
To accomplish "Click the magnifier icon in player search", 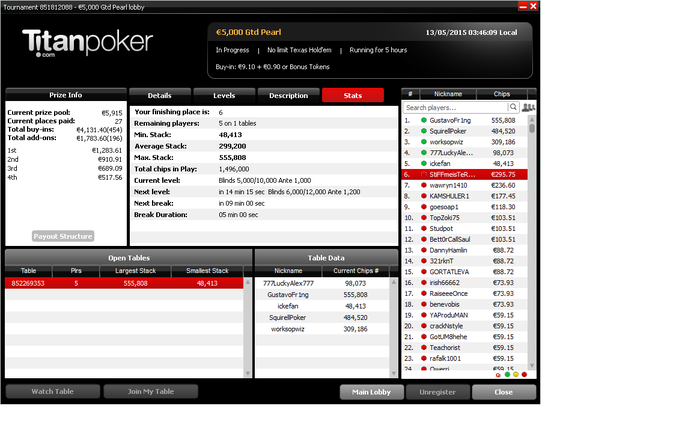I will coord(513,107).
